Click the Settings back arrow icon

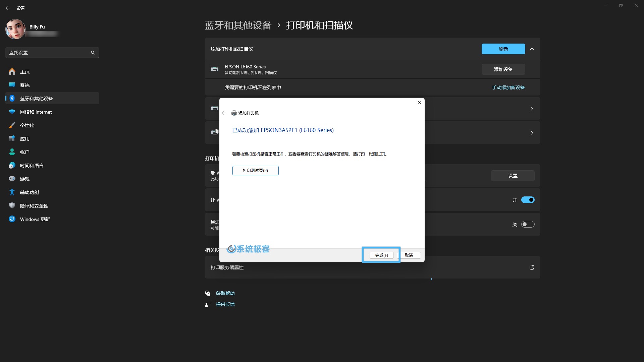coord(8,8)
